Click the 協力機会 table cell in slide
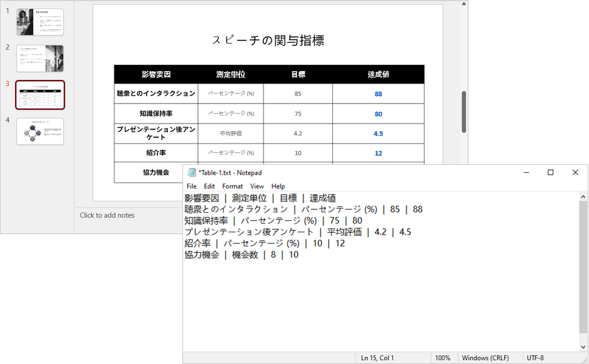 coord(156,172)
